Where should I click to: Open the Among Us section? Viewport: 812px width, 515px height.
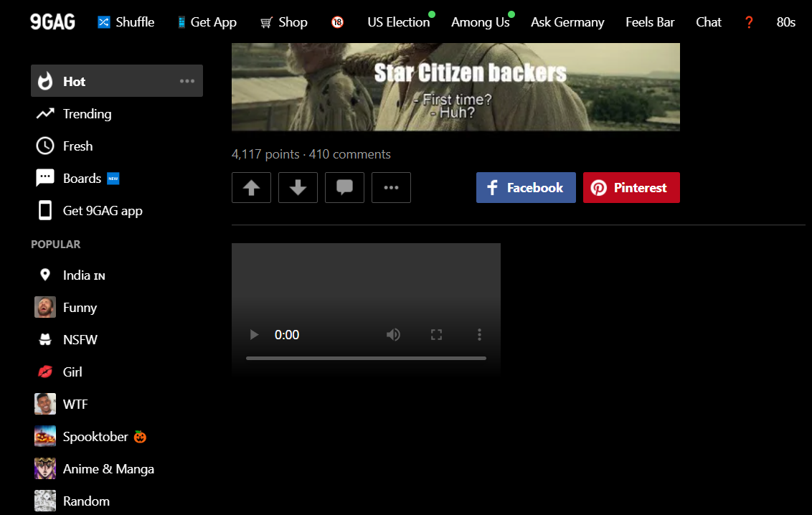tap(480, 22)
